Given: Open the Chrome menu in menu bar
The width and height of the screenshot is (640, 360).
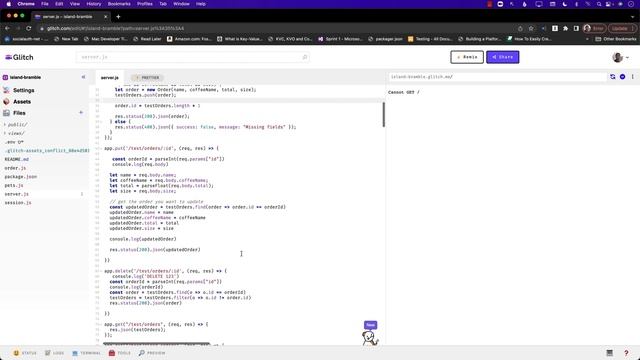Looking at the screenshot, I should 26,4.
